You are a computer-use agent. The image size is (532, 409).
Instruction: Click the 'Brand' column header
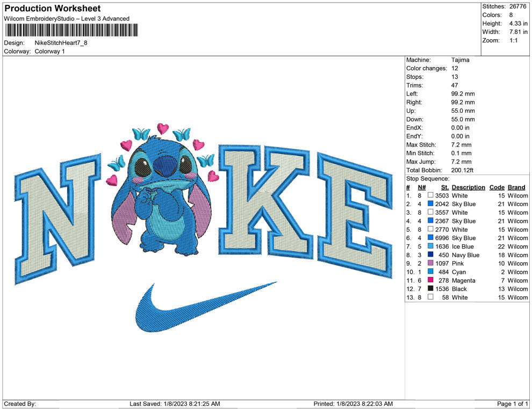pos(516,187)
